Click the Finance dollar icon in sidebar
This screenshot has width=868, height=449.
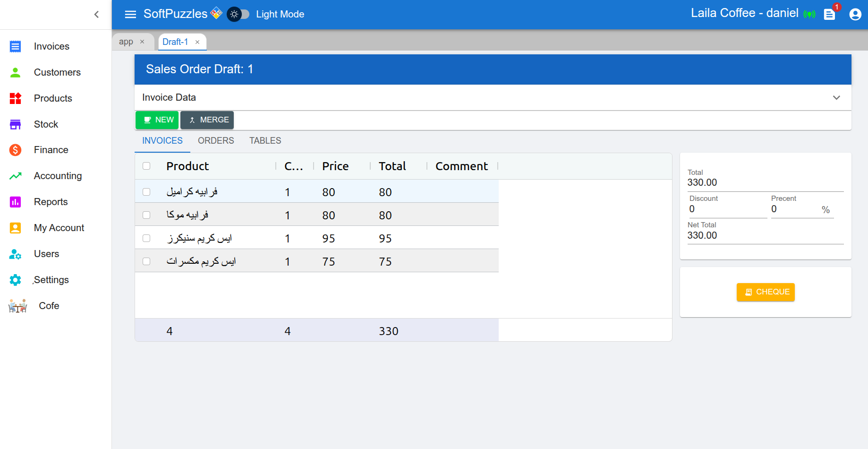point(15,150)
